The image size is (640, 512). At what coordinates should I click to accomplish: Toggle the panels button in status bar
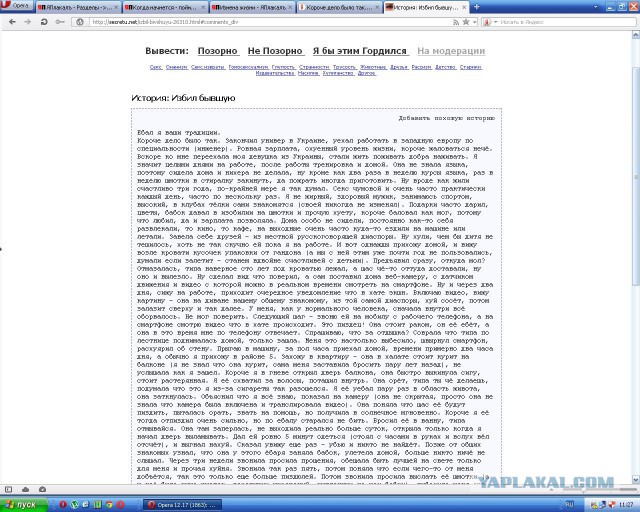click(9, 489)
